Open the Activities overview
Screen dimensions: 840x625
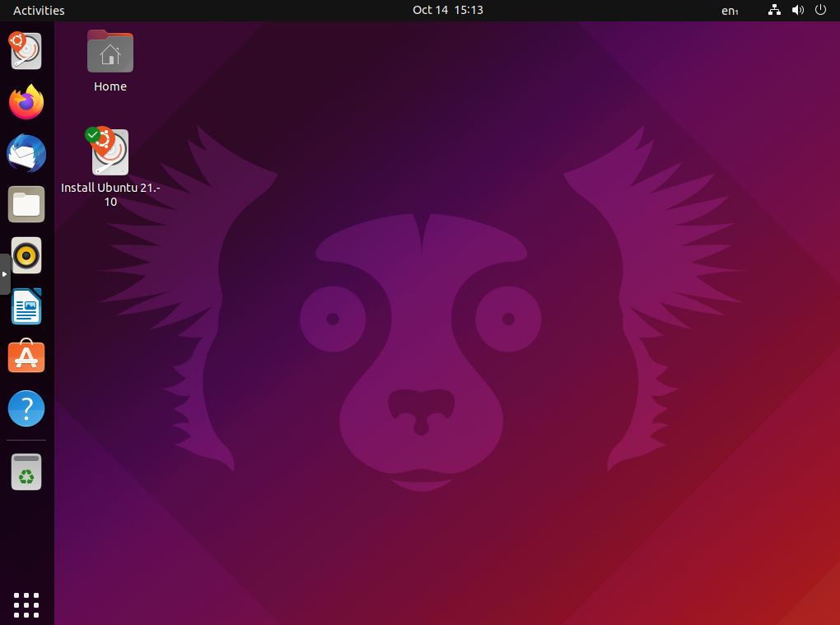pos(39,10)
